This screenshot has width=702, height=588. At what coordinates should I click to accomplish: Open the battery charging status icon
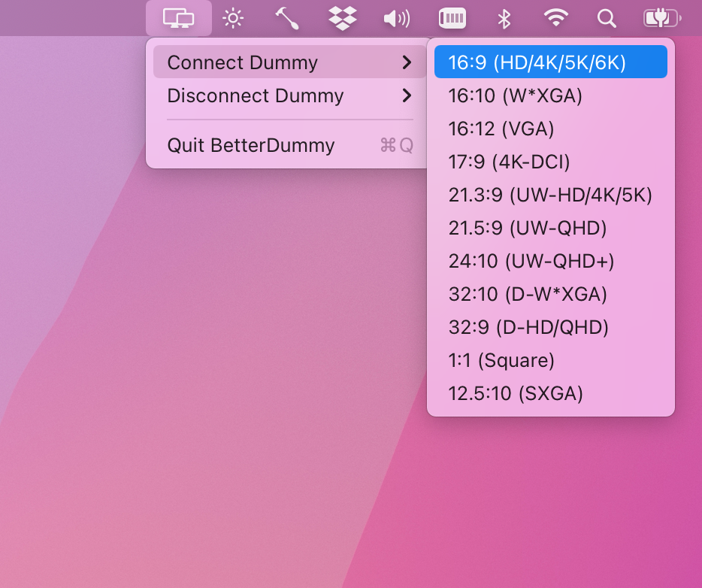pos(662,18)
